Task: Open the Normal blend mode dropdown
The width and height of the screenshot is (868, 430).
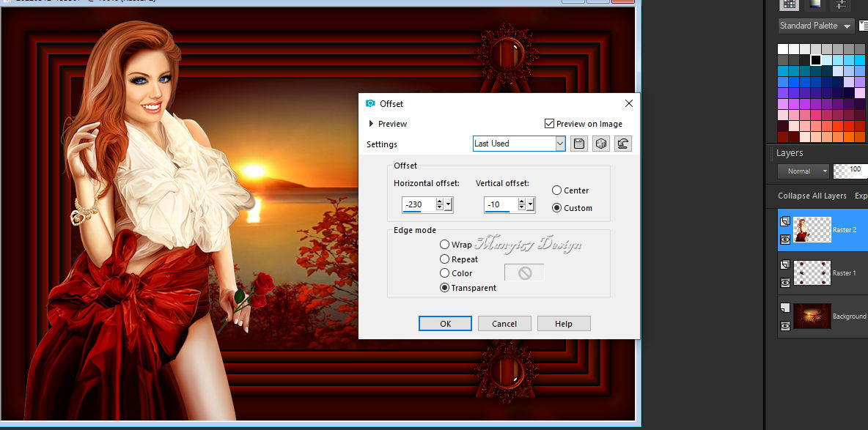Action: pos(803,171)
